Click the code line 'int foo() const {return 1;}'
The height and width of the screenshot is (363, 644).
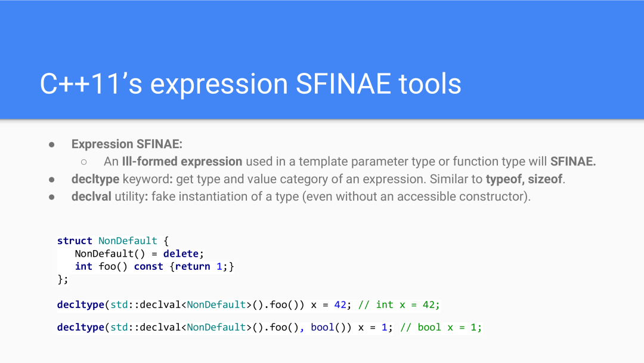154,266
